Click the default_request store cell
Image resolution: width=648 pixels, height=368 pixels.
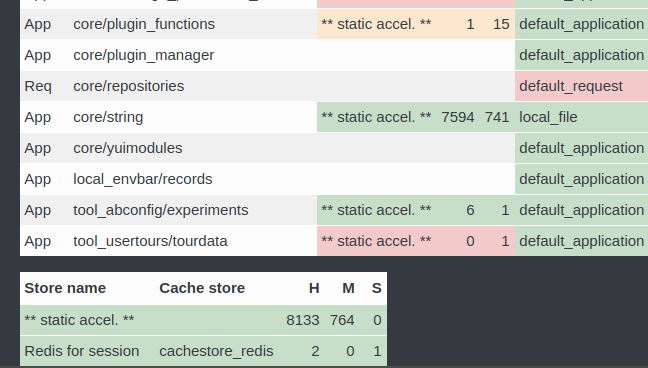[571, 86]
